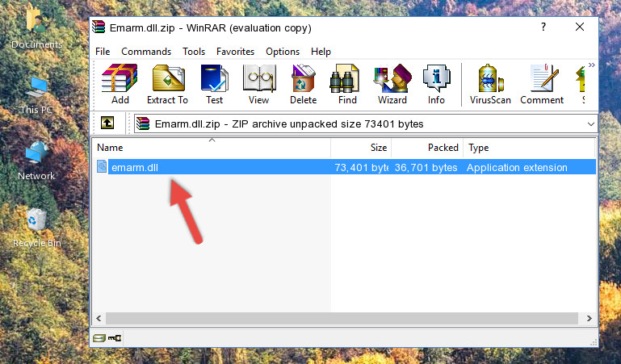621x364 pixels.
Task: Select the Network desktop icon
Action: tap(36, 161)
